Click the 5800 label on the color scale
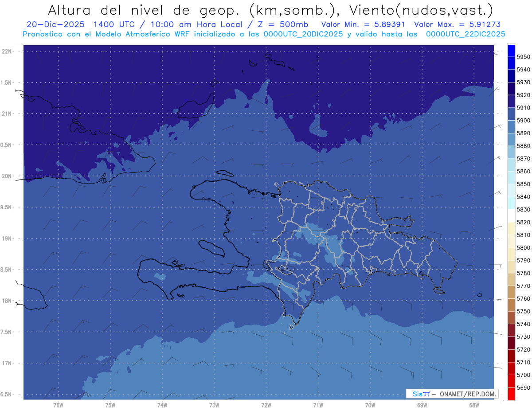 (x=523, y=247)
